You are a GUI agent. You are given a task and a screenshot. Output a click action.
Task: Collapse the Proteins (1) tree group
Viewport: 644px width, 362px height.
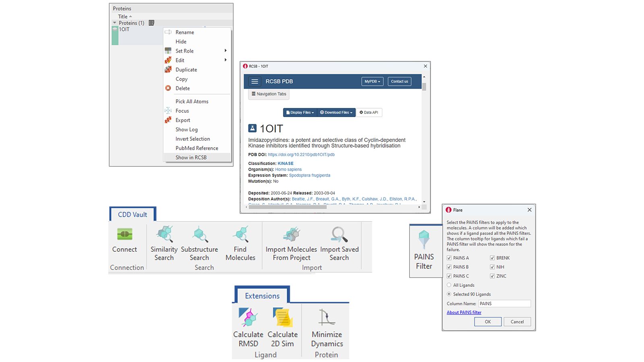tap(115, 23)
